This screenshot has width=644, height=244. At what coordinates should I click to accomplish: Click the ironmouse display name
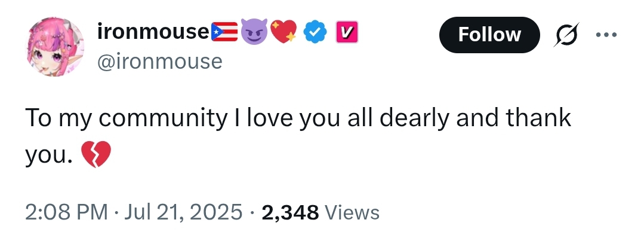coord(153,32)
